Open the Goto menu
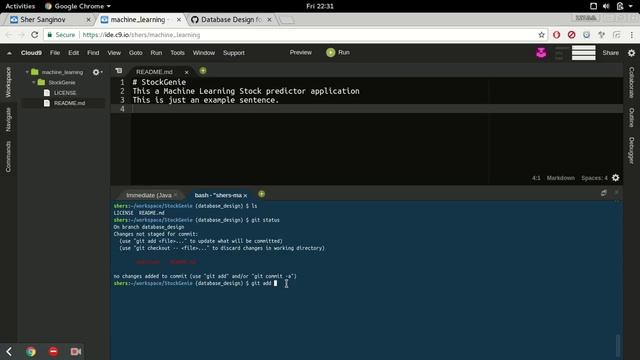Screen dimensions: 640x360 (136, 53)
